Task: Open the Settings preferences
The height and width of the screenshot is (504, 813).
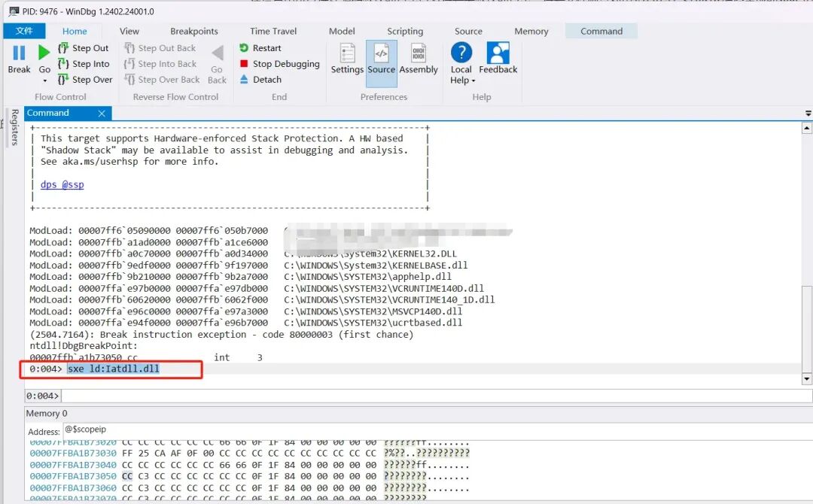Action: [x=347, y=59]
